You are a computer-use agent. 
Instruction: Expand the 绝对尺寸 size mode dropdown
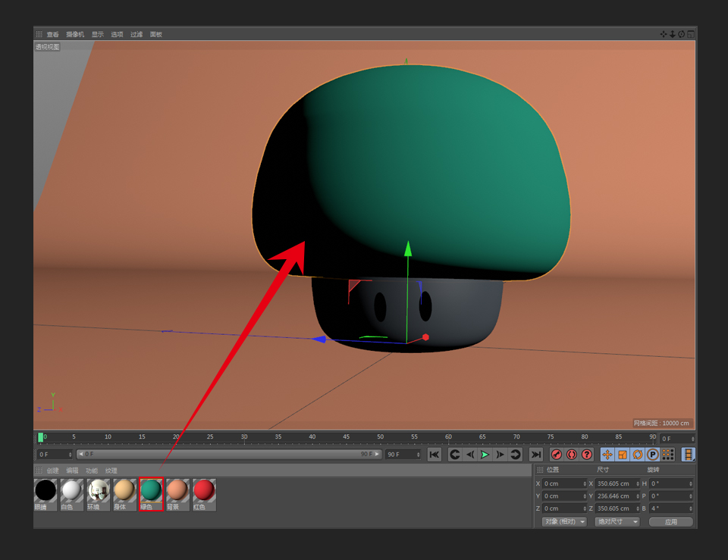coord(617,522)
